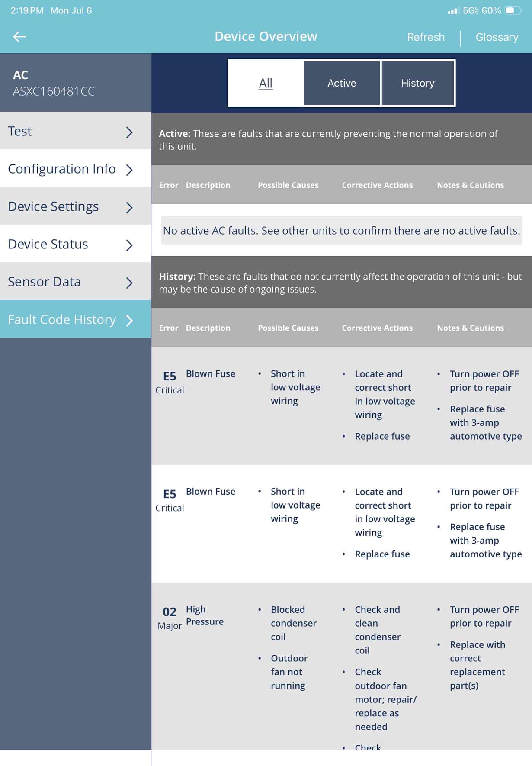Tap the cellular signal bars icon

click(x=452, y=11)
